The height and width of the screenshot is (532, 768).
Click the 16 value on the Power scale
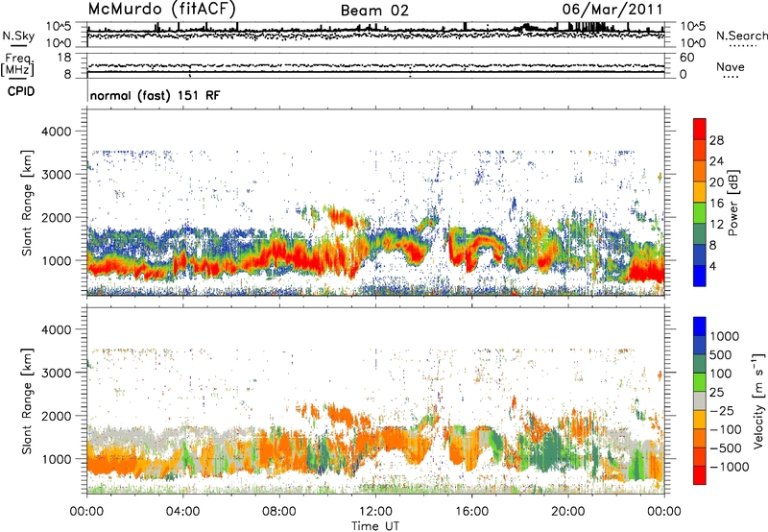716,204
